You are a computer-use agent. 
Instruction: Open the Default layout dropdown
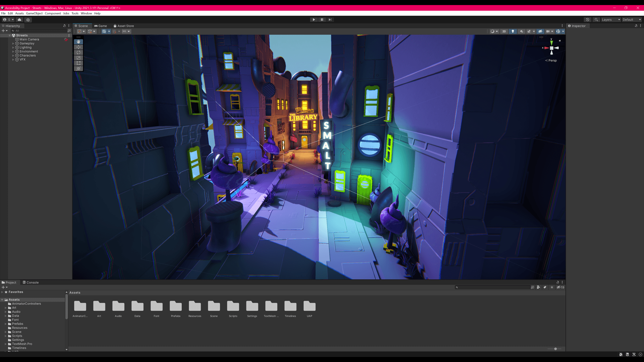point(632,19)
